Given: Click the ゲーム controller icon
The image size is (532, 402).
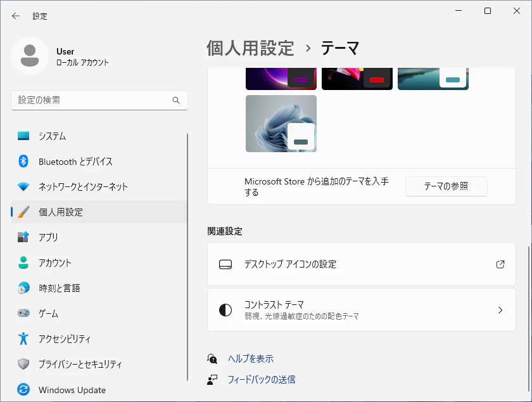Looking at the screenshot, I should point(23,313).
